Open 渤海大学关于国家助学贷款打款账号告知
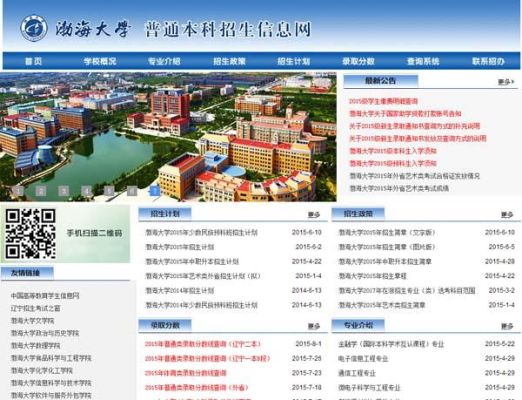 [405, 114]
